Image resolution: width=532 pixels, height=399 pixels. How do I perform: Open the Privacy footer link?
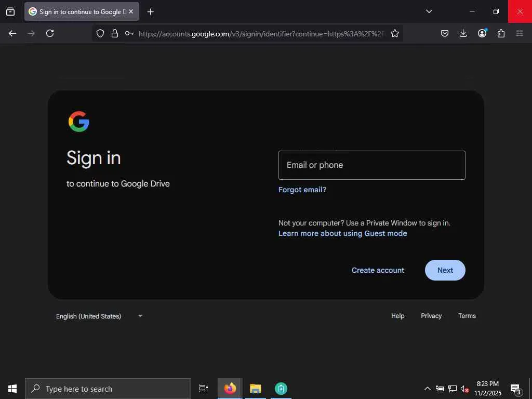point(431,316)
